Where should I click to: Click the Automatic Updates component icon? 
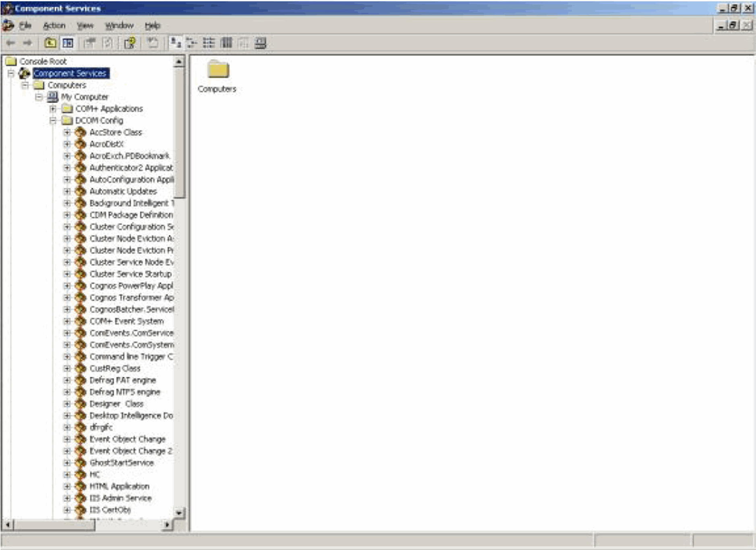81,191
